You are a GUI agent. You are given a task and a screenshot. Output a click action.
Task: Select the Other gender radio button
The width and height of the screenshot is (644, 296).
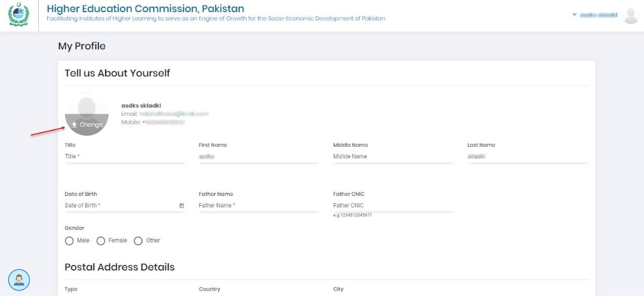138,241
